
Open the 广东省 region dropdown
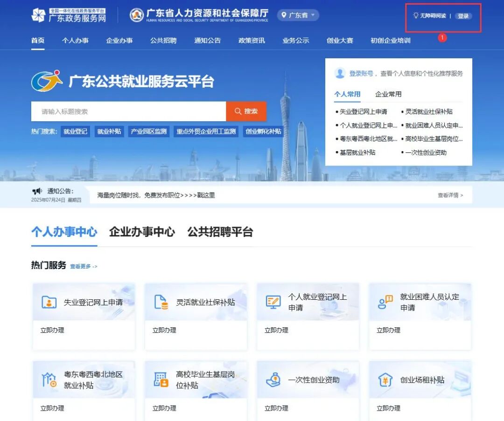coord(298,14)
